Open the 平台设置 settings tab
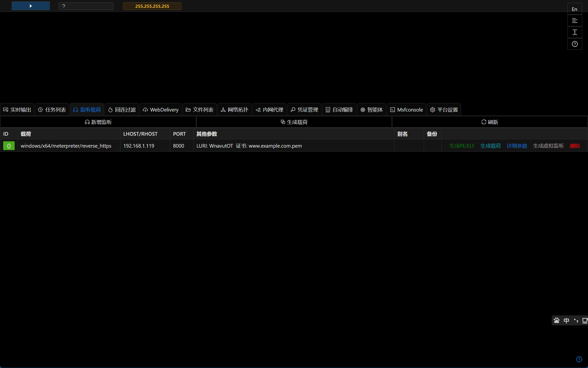Viewport: 588px width, 368px height. coord(444,110)
